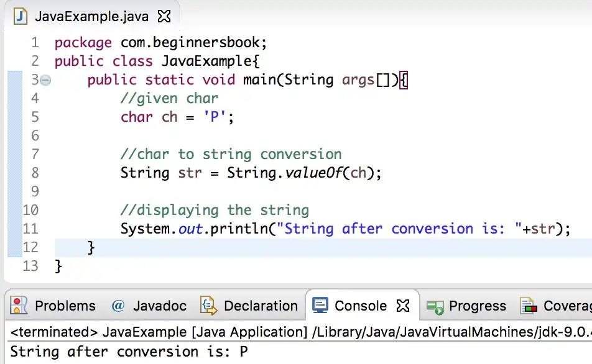Click the '//char to string conversion' comment
The height and width of the screenshot is (364, 592).
tap(231, 155)
